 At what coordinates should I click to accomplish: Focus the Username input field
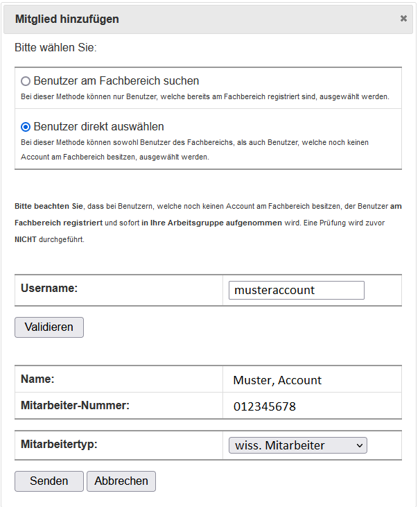296,290
